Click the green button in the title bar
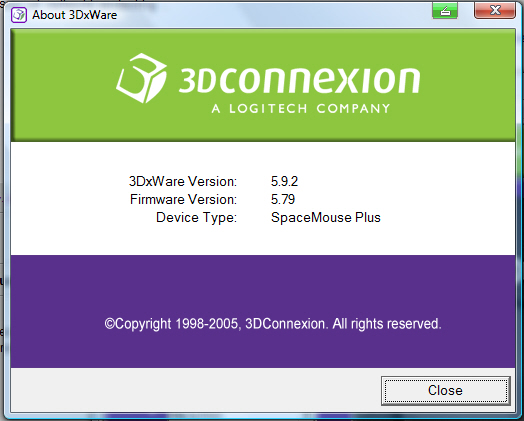 coord(445,10)
